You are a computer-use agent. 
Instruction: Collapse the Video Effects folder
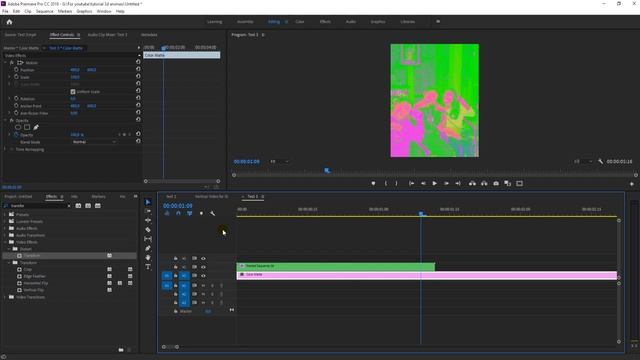tap(5, 242)
